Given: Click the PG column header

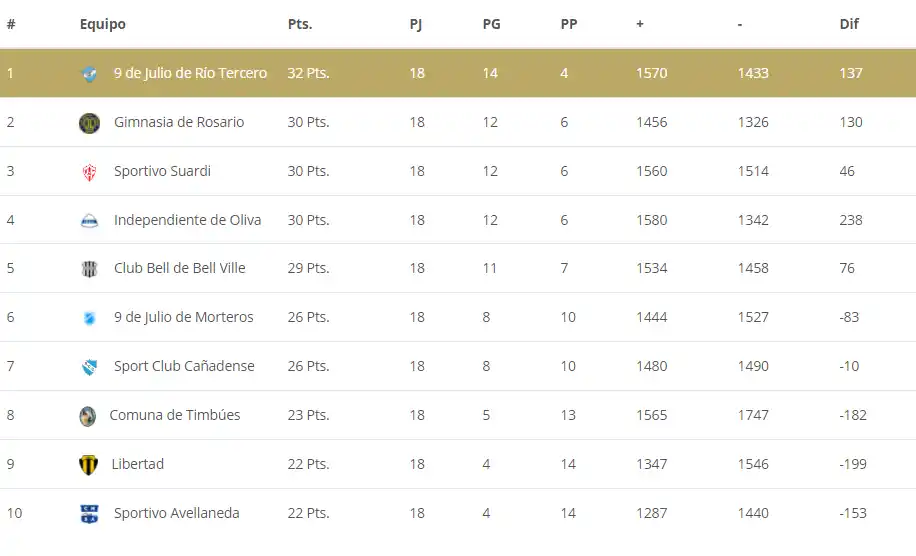Looking at the screenshot, I should click(491, 24).
